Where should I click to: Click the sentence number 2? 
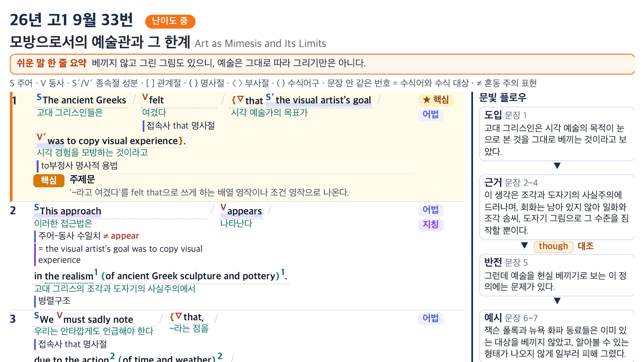click(x=13, y=211)
